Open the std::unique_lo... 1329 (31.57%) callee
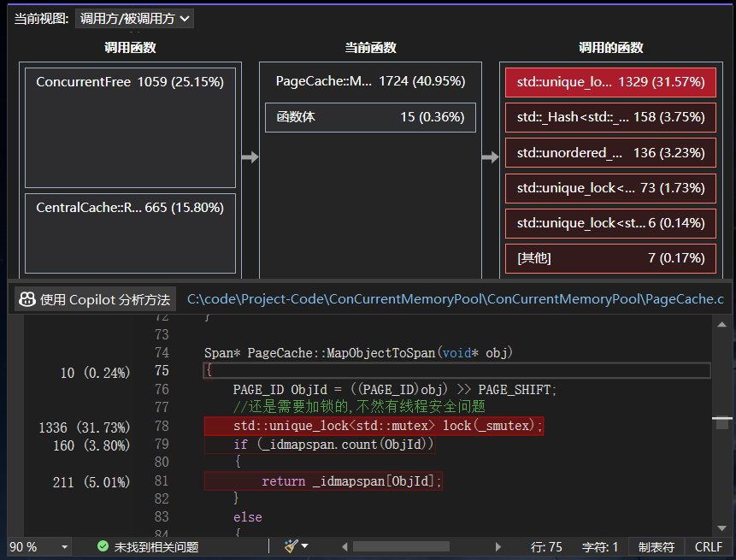The width and height of the screenshot is (736, 560). (610, 82)
